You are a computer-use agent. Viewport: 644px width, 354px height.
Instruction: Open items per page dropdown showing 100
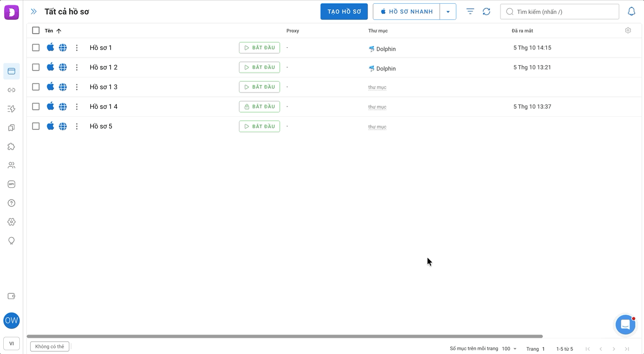point(509,349)
